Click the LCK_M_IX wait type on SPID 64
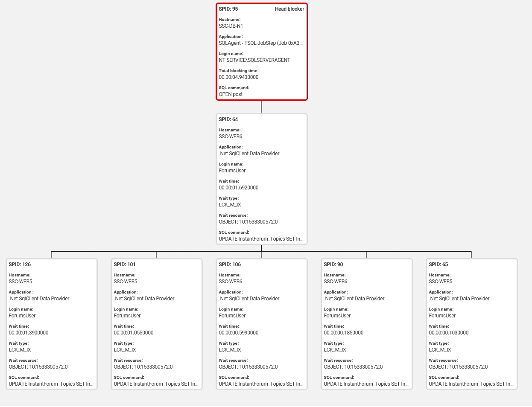The width and height of the screenshot is (532, 407). tap(230, 204)
